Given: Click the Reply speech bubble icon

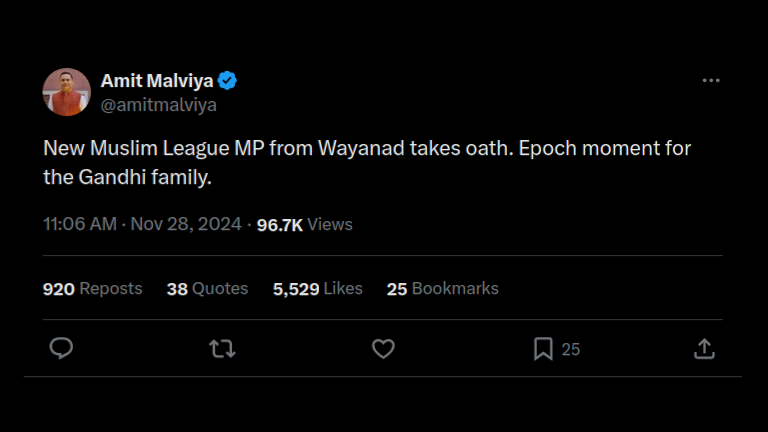Looking at the screenshot, I should [61, 348].
